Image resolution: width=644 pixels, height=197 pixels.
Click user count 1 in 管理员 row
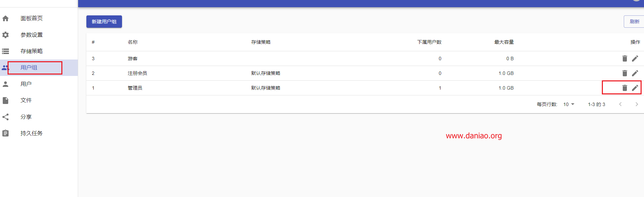440,88
